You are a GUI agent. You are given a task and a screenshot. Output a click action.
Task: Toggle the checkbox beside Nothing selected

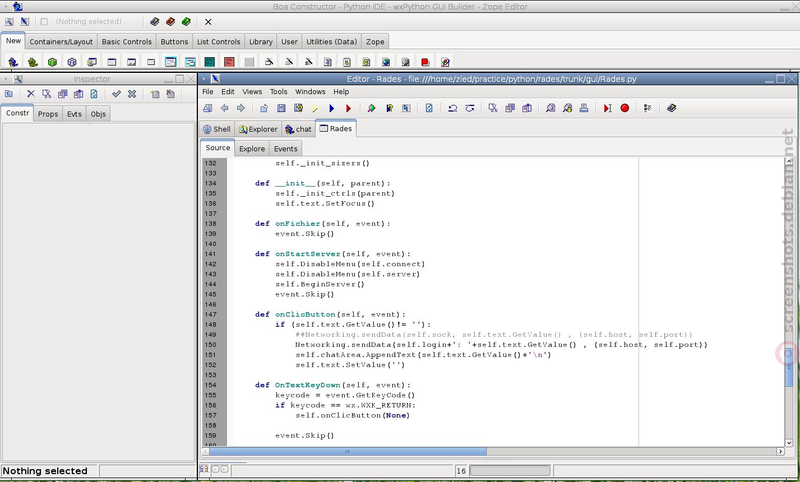click(x=44, y=21)
